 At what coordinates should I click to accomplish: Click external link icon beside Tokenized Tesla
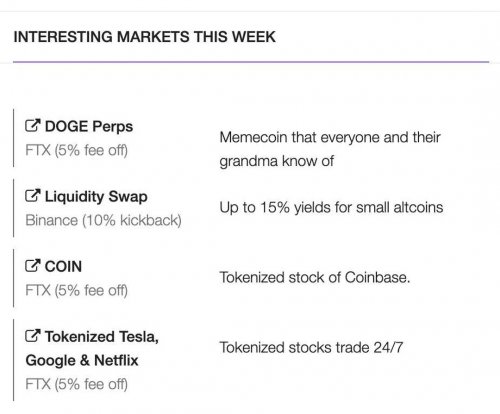pyautogui.click(x=33, y=336)
